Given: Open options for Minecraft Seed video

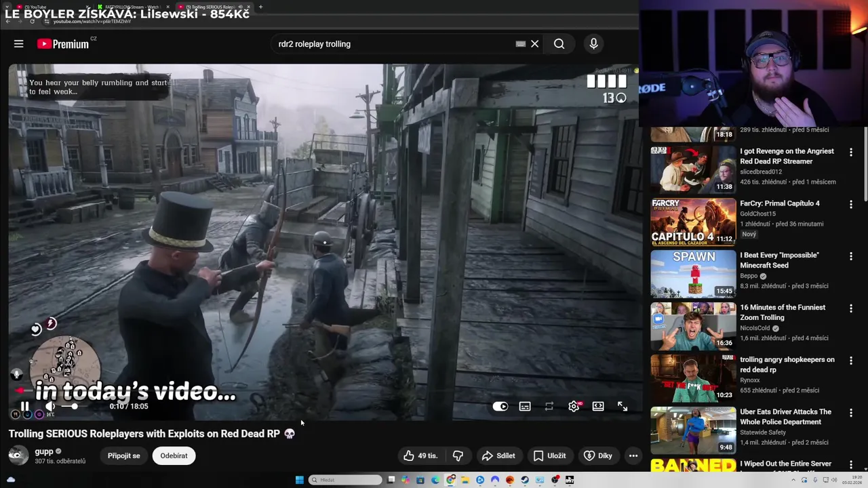Looking at the screenshot, I should click(x=851, y=257).
